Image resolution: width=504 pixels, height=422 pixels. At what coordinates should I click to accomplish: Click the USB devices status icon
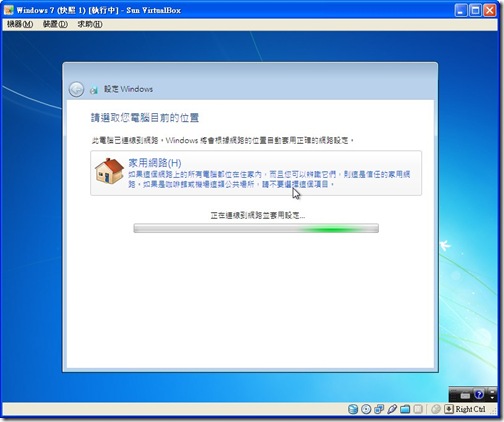[x=392, y=409]
